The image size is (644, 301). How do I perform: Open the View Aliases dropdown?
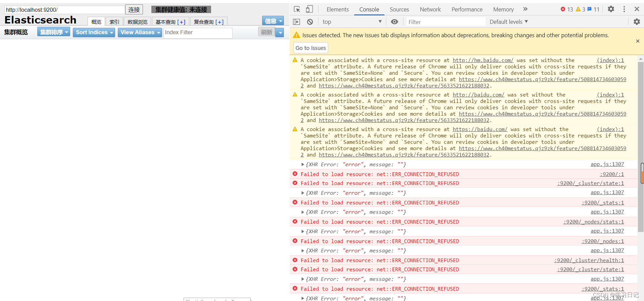pyautogui.click(x=140, y=32)
